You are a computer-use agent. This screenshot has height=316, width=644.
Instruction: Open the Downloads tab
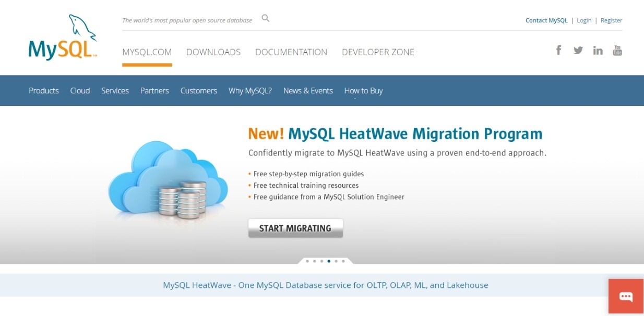213,52
